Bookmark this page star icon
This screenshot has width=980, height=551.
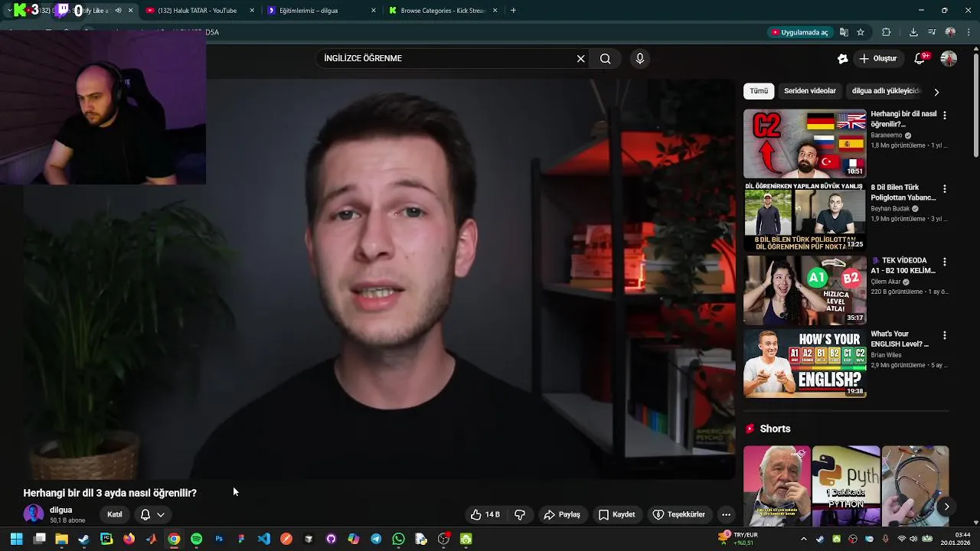[x=861, y=32]
